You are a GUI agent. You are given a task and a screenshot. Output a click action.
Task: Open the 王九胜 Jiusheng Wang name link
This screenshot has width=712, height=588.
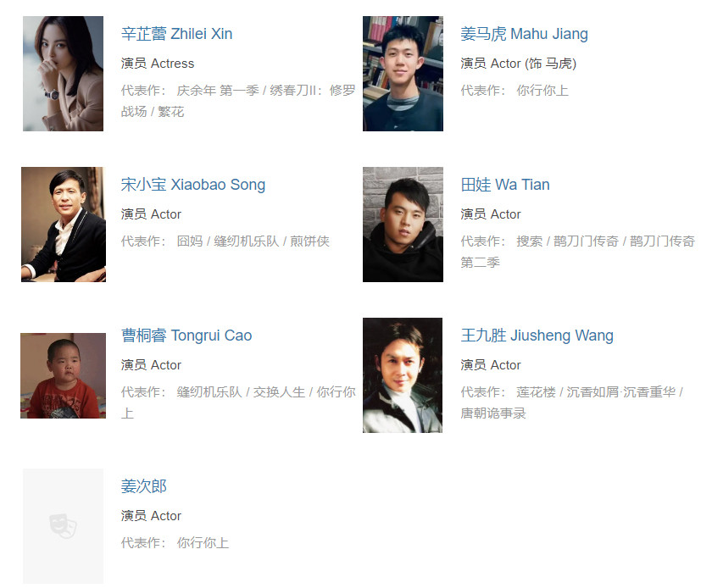[x=537, y=335]
